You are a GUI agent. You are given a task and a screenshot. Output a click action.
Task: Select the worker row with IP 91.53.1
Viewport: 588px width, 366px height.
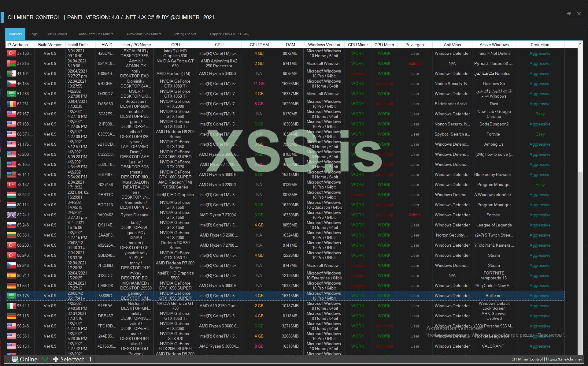pos(24,286)
